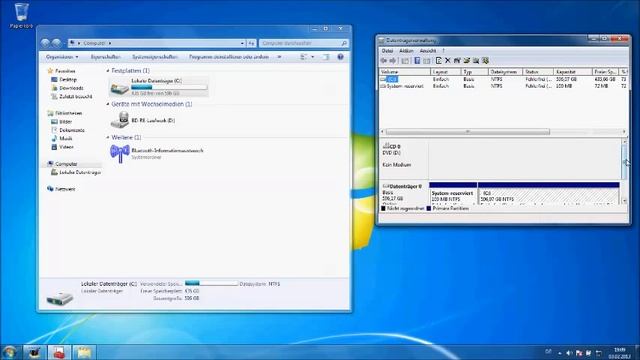Open the folder icon on taskbar

[x=84, y=353]
